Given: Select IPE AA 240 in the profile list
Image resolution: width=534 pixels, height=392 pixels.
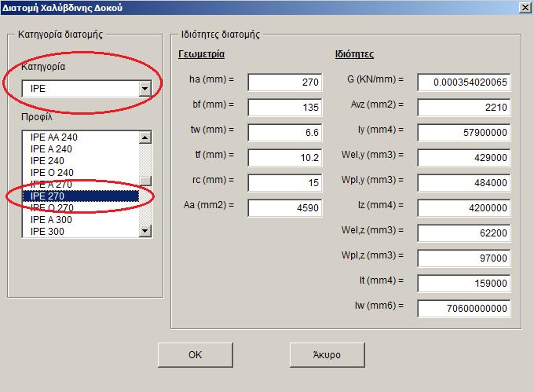Looking at the screenshot, I should [81, 137].
